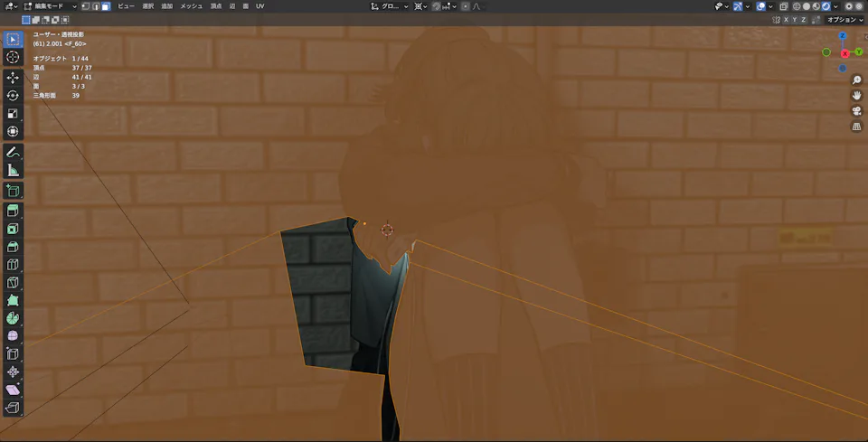This screenshot has height=442, width=868.
Task: Click the Y axis on navigation gizmo
Action: click(859, 52)
